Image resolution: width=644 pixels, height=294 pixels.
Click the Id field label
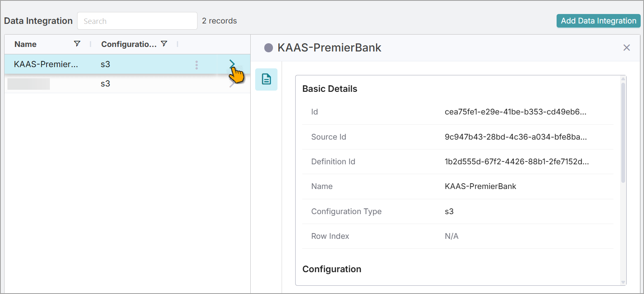click(315, 112)
